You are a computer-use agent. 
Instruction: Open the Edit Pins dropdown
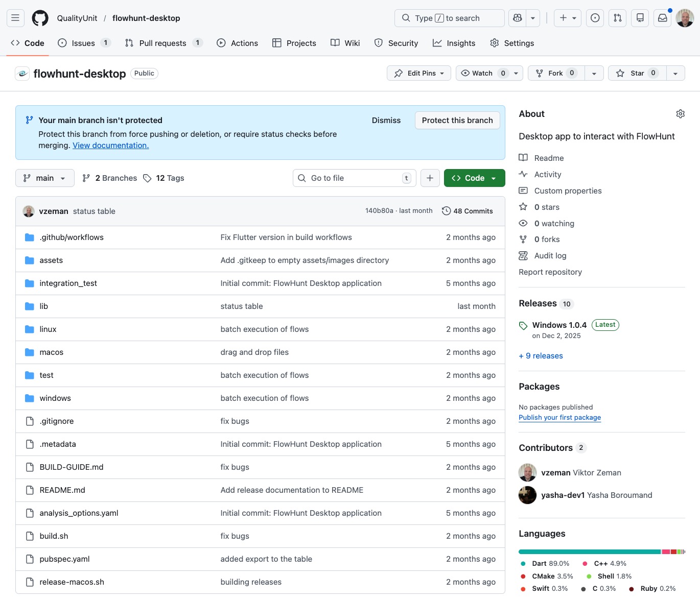point(418,73)
